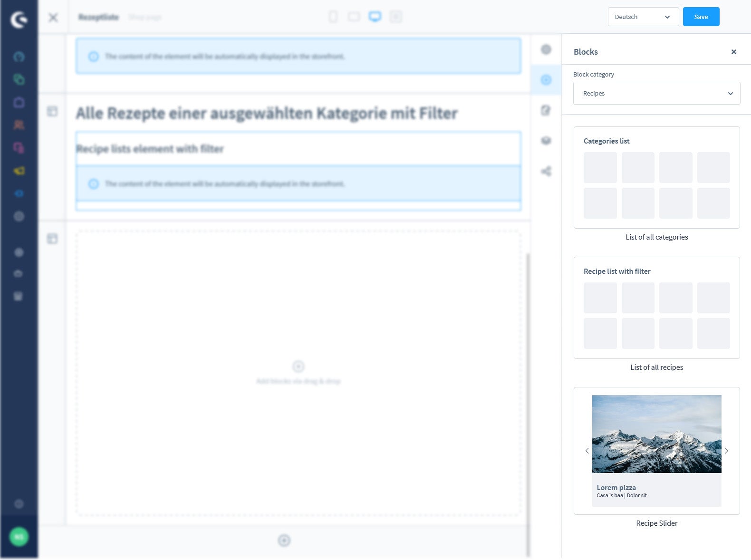Screen dimensions: 751x560
Task: Save the layout
Action: tap(701, 17)
